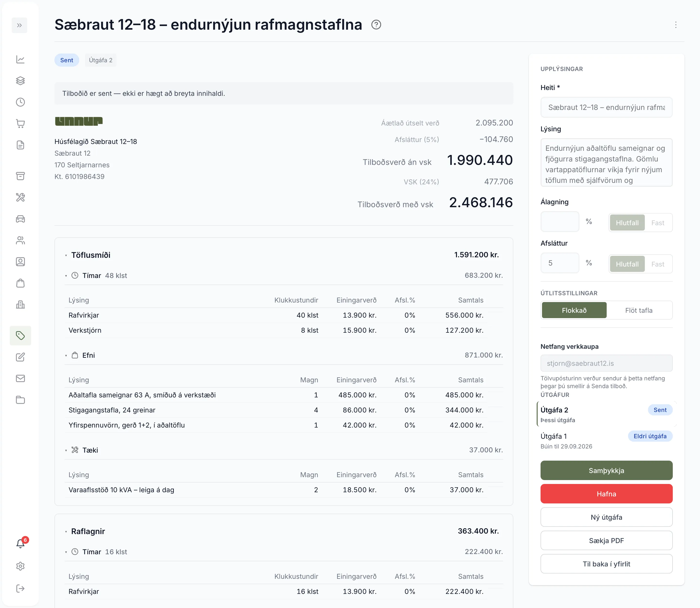Click the help question mark beside title
This screenshot has width=700, height=608.
point(376,25)
